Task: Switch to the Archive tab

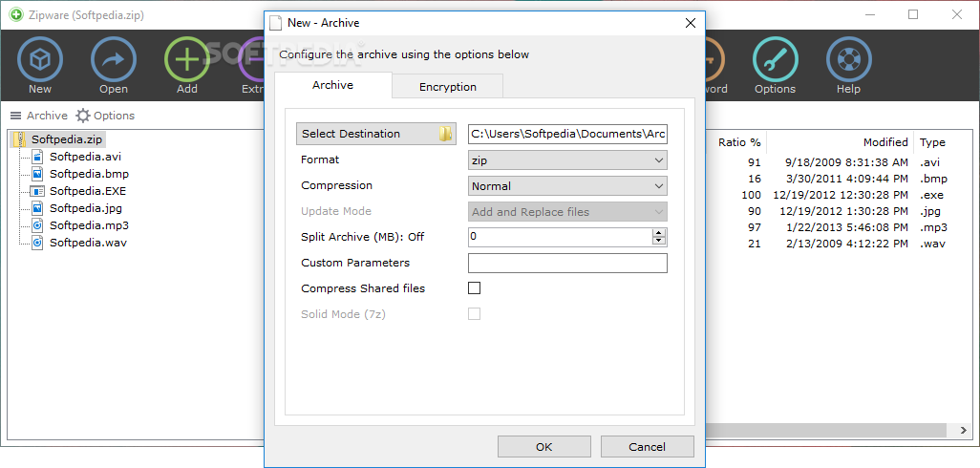Action: pyautogui.click(x=332, y=85)
